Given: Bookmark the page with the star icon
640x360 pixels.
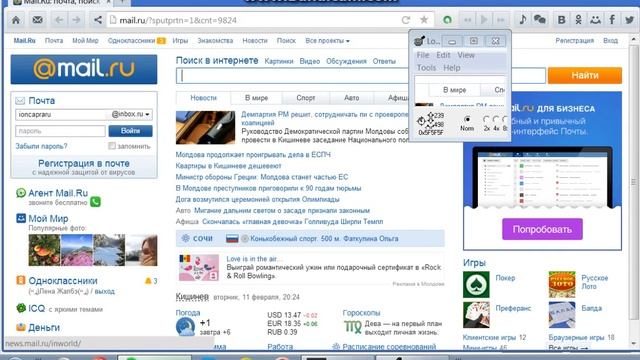Looking at the screenshot, I should point(424,20).
